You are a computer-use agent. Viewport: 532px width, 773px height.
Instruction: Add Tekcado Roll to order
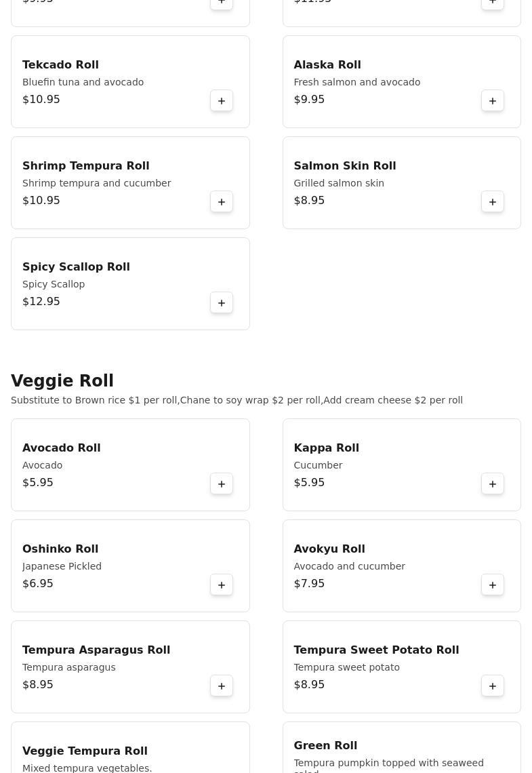pos(222,101)
